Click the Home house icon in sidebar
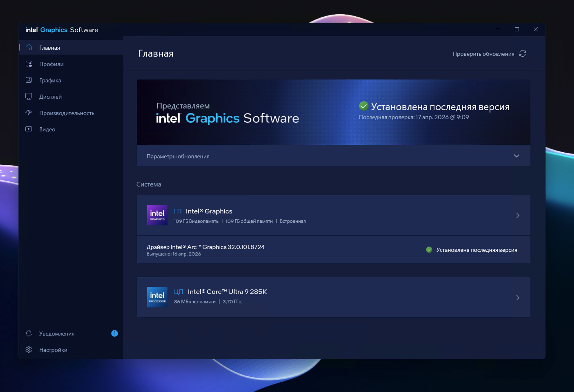Viewport: 574px width, 392px height. point(29,47)
